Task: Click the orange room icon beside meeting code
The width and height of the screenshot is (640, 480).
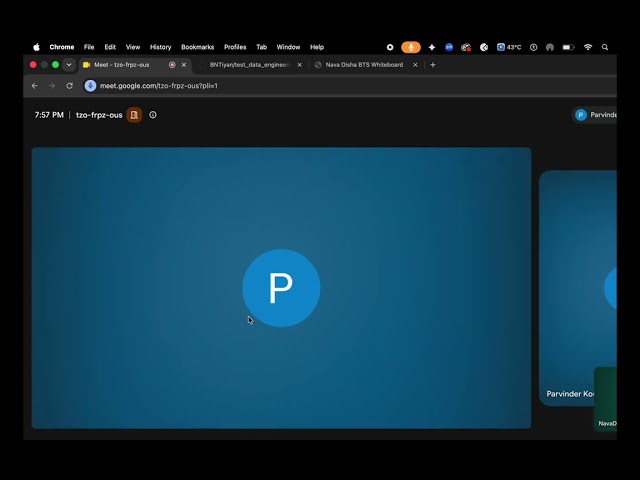Action: click(134, 115)
